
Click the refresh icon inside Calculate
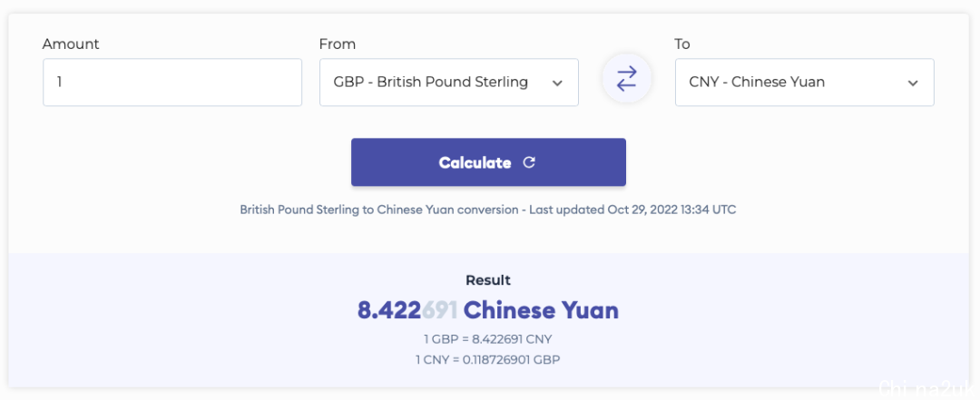529,162
